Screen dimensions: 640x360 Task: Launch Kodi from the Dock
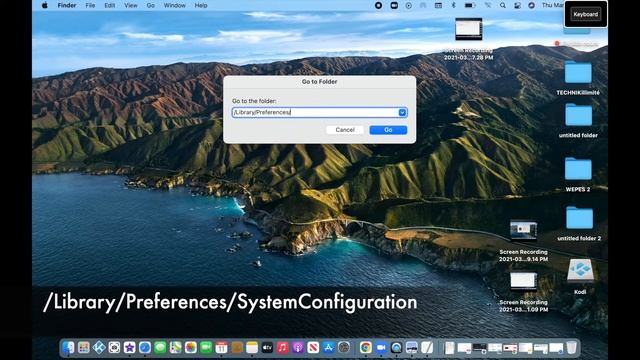[99, 347]
